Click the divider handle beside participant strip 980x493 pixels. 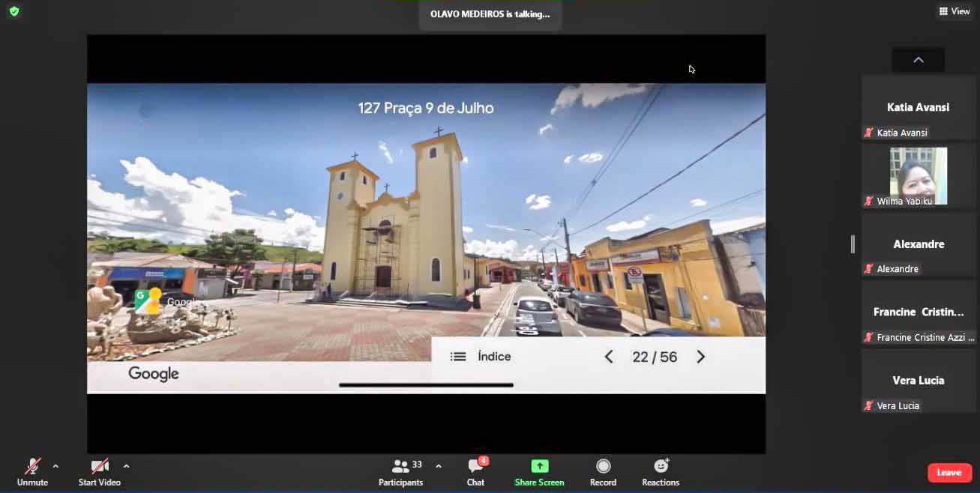852,244
